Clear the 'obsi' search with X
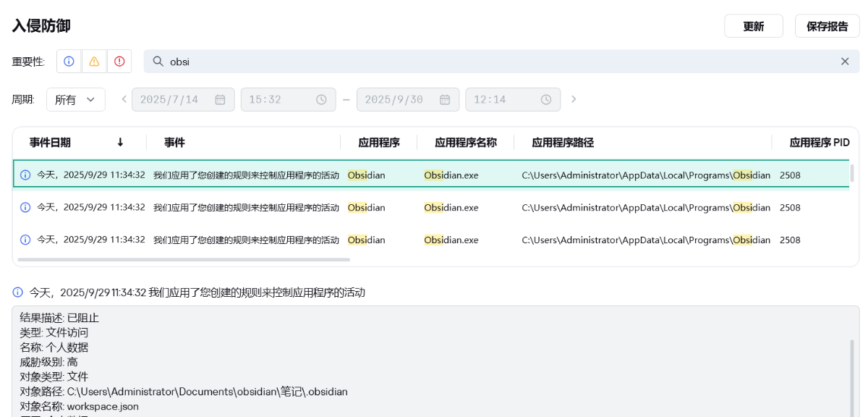Screen dimensions: 868x417 click(x=845, y=62)
